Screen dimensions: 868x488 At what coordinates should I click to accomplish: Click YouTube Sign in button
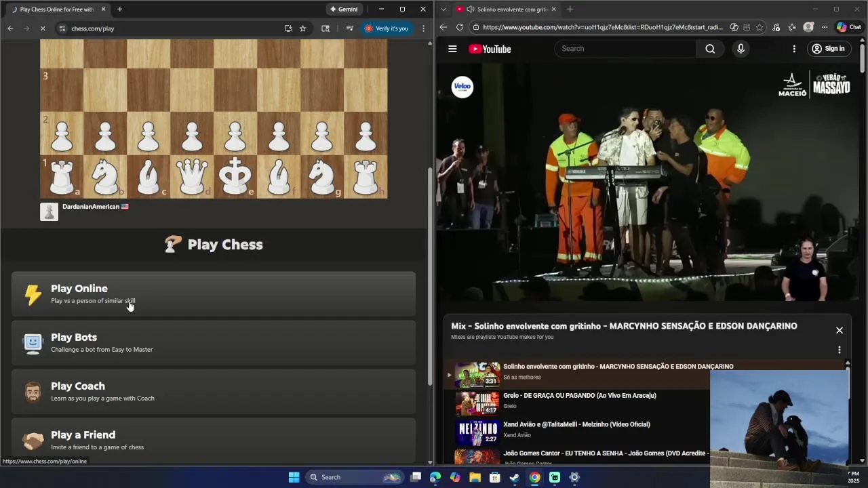(828, 49)
